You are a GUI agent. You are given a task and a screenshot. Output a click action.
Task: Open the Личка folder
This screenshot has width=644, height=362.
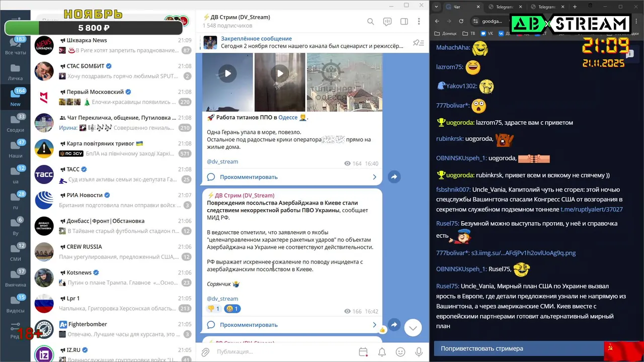pos(16,72)
